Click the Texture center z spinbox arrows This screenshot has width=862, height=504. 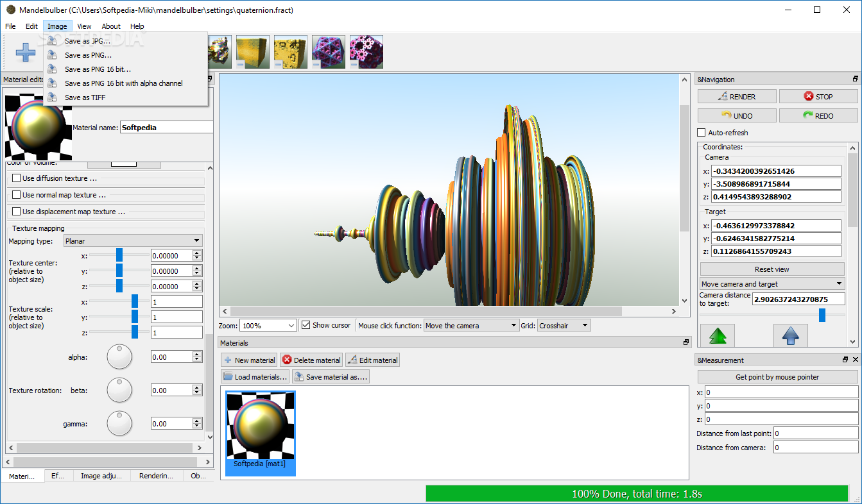(x=196, y=286)
